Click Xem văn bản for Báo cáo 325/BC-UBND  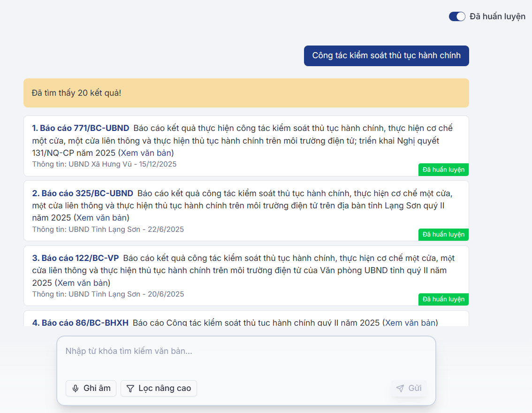coord(101,218)
